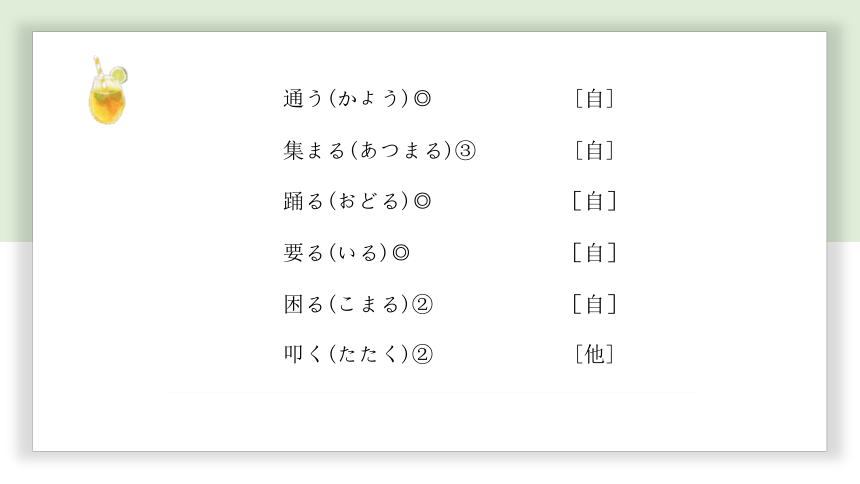This screenshot has height=484, width=860.
Task: Click the [他] label beside 叩く
Action: point(595,354)
